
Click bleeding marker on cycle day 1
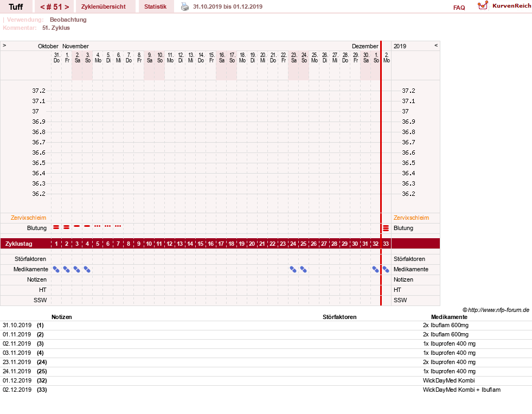click(56, 227)
